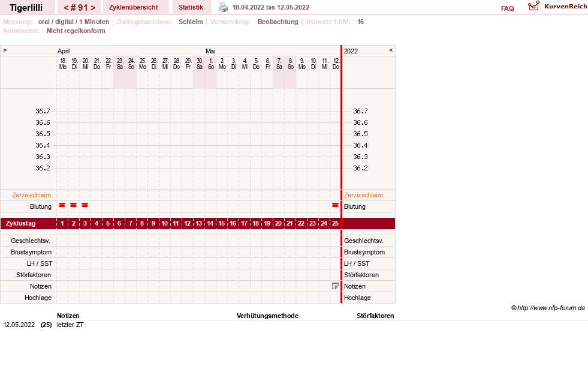Click the left Zervixschleim label
The image size is (588, 375).
click(x=32, y=195)
